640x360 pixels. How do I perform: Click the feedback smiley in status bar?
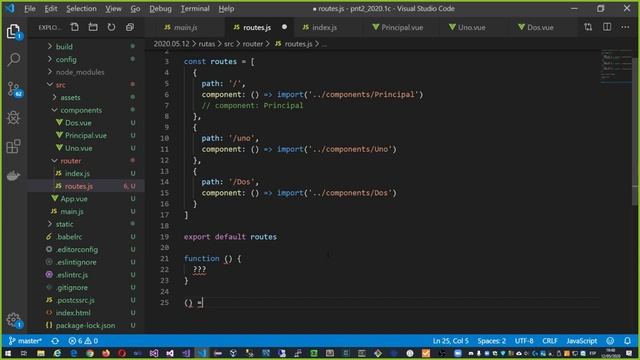tap(610, 341)
